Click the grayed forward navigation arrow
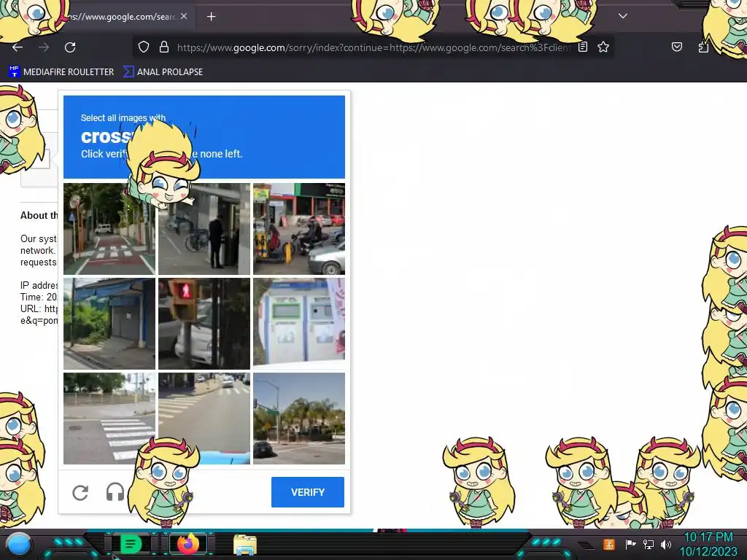This screenshot has height=560, width=747. coord(44,47)
